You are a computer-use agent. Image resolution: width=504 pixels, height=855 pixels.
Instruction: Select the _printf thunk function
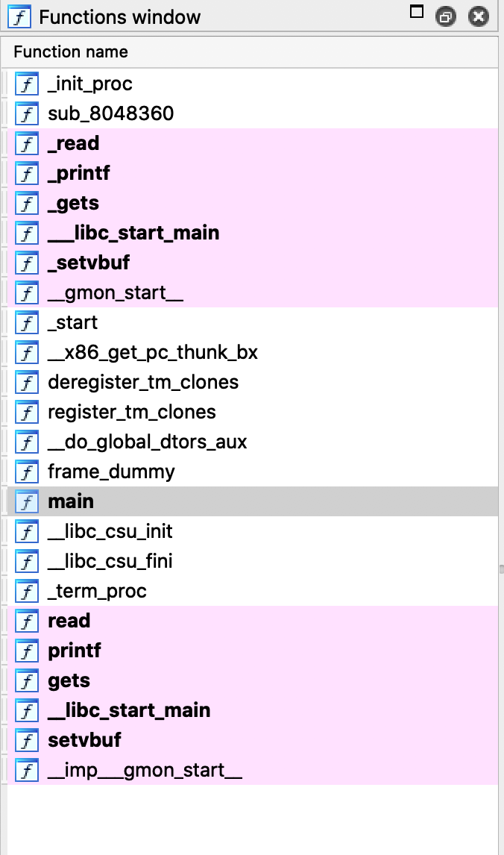point(253,173)
